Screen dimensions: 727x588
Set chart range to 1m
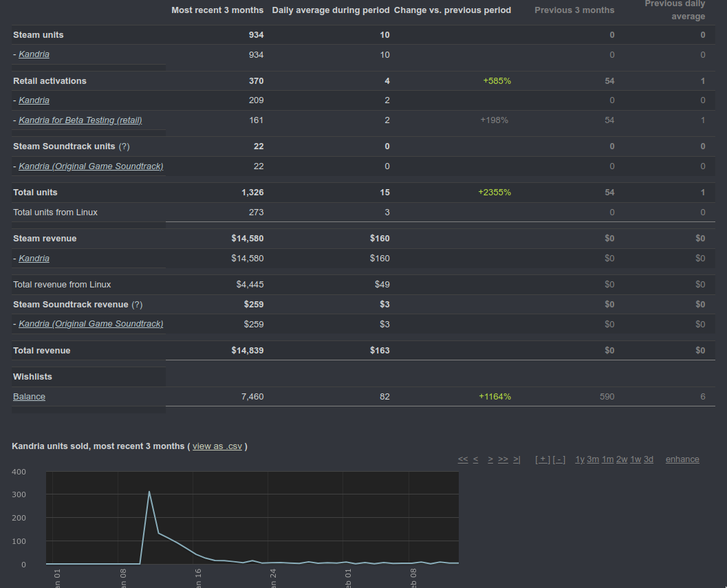point(608,459)
